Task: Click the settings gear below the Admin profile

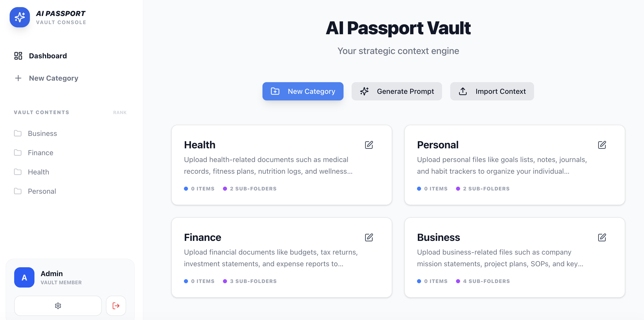Action: 58,306
